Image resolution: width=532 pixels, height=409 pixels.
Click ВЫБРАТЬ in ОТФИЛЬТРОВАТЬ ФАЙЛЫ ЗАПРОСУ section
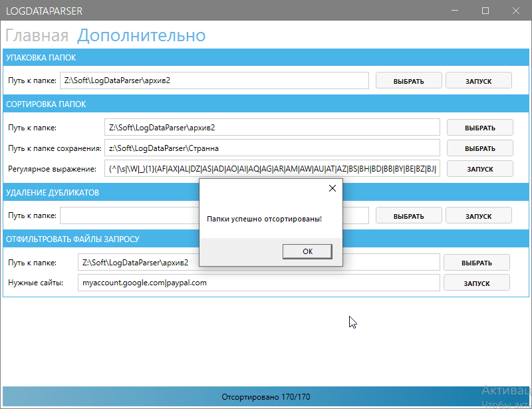point(476,262)
